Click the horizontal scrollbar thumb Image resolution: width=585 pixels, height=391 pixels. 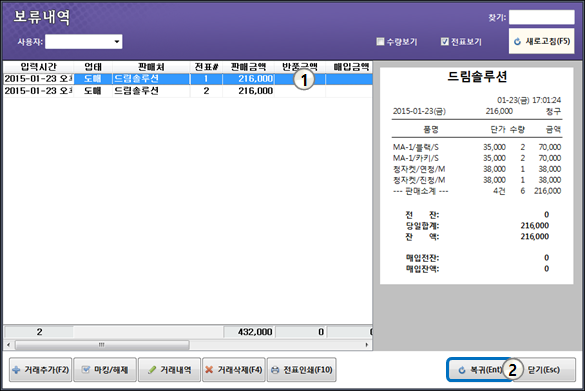pyautogui.click(x=102, y=345)
